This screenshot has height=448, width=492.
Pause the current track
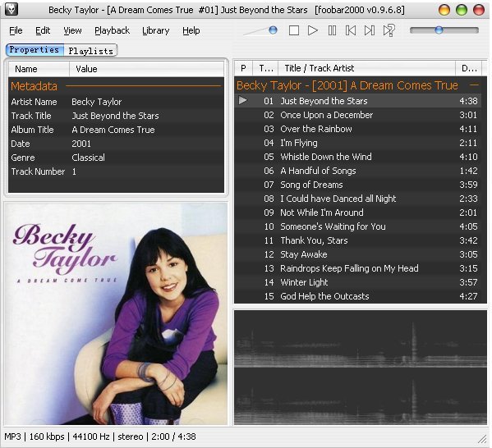pos(332,30)
